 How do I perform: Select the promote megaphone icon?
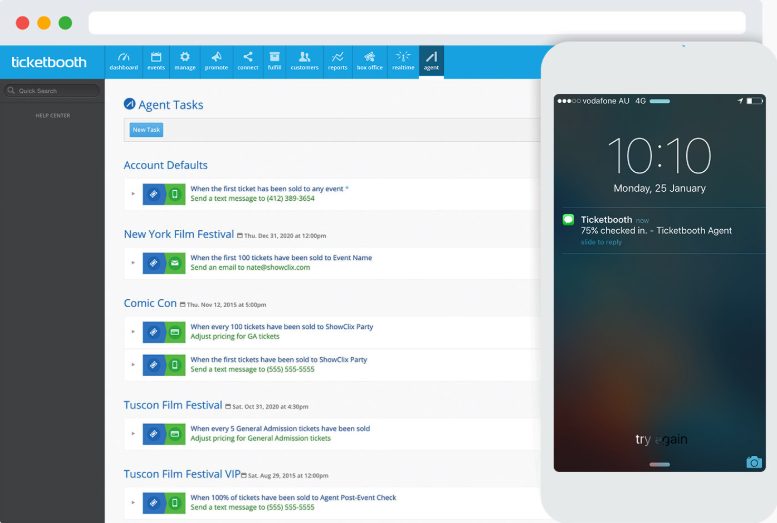point(216,61)
